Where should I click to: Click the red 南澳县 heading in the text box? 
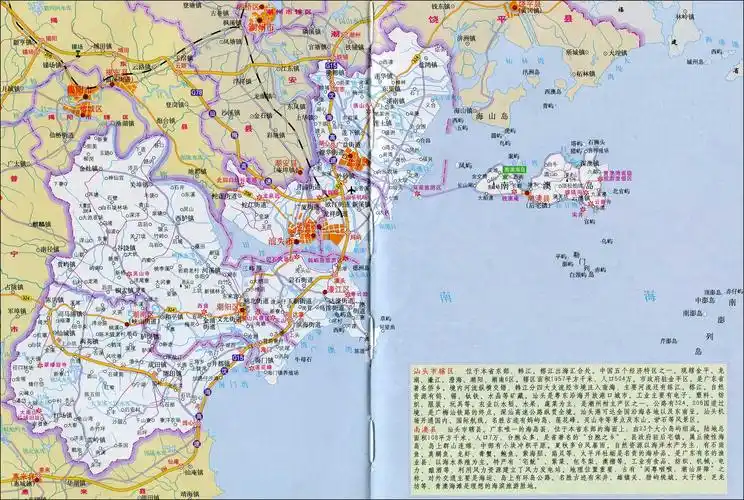click(423, 428)
